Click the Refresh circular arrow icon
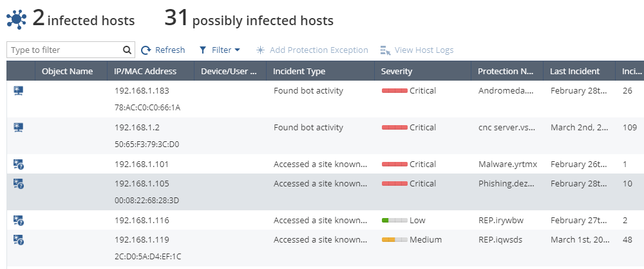Viewport: 644px width, 269px height. click(146, 50)
